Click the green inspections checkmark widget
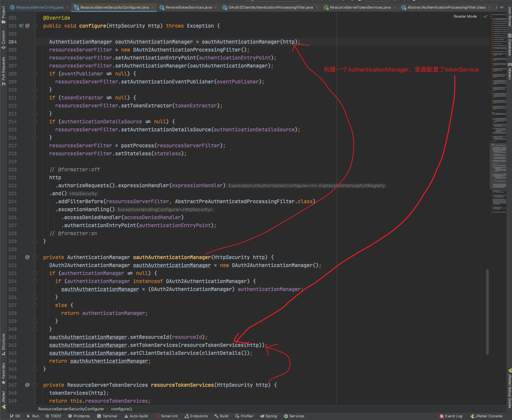The width and height of the screenshot is (512, 420). (x=485, y=16)
